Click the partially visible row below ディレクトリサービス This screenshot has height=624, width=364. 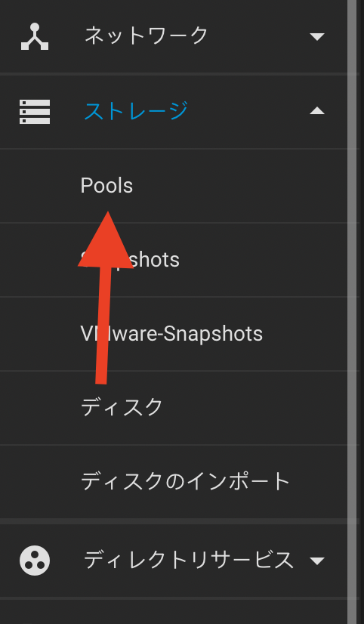click(x=174, y=612)
